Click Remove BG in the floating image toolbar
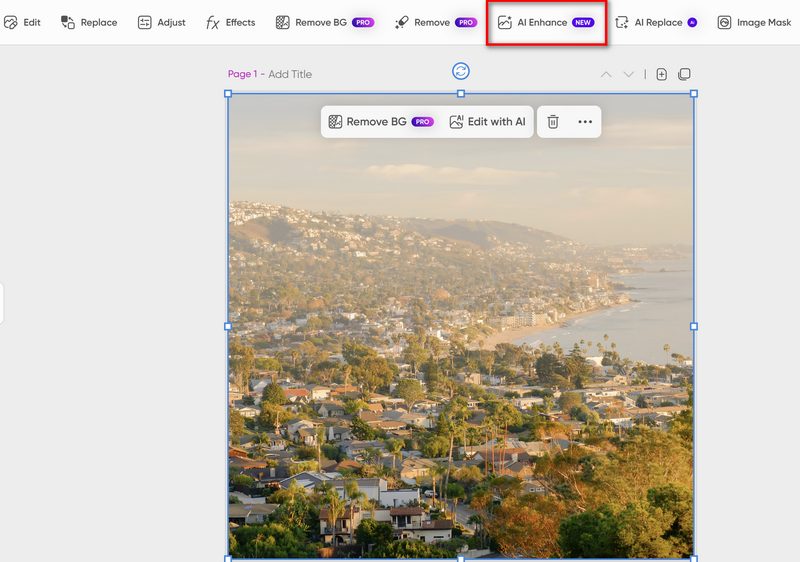This screenshot has width=800, height=562. click(380, 122)
